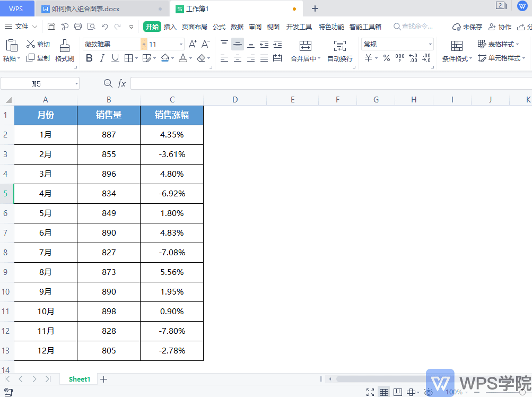Viewport: 532px width, 397px height.
Task: Open Print Preview icon
Action: pos(91,27)
